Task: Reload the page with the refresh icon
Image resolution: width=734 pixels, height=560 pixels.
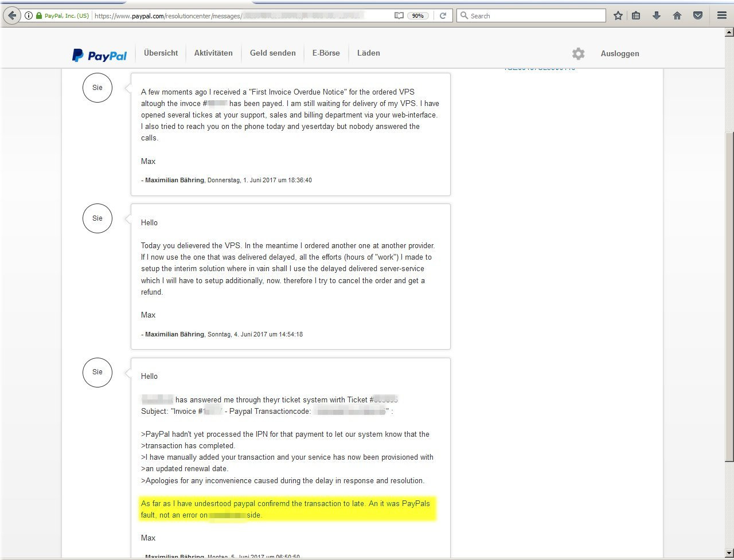Action: click(443, 16)
